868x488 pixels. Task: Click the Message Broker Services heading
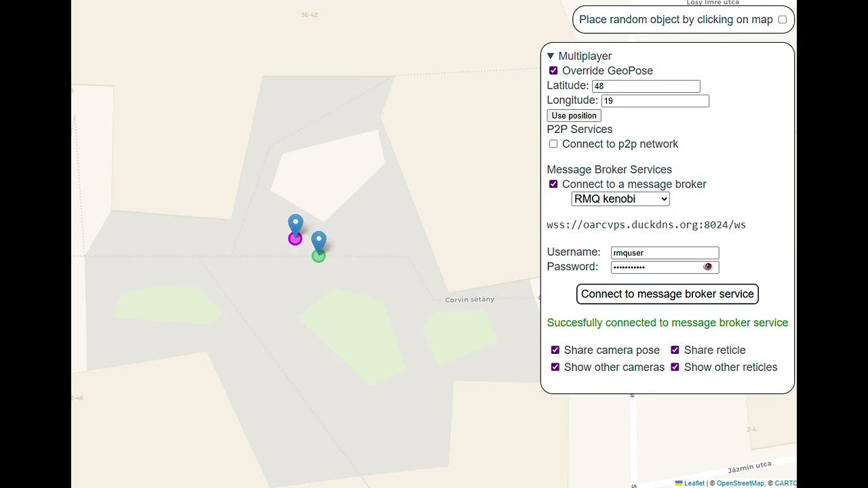(609, 169)
